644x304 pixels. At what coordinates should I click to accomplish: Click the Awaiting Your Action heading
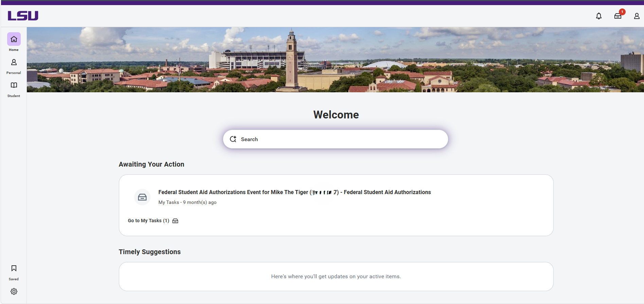(x=151, y=164)
